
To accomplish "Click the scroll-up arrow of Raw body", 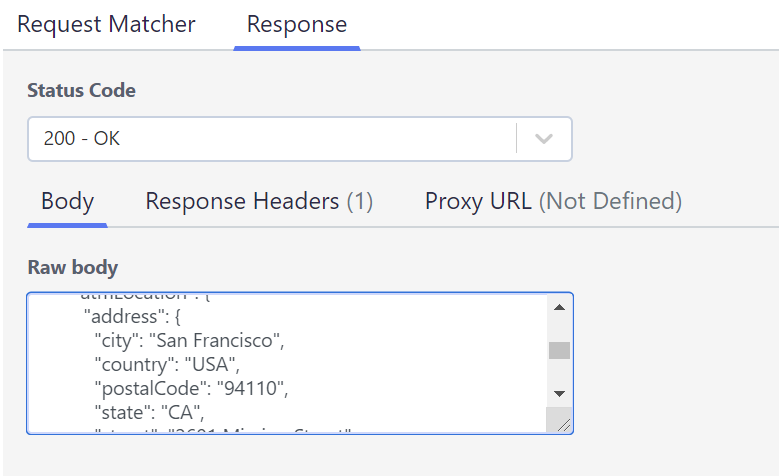I will [x=559, y=308].
